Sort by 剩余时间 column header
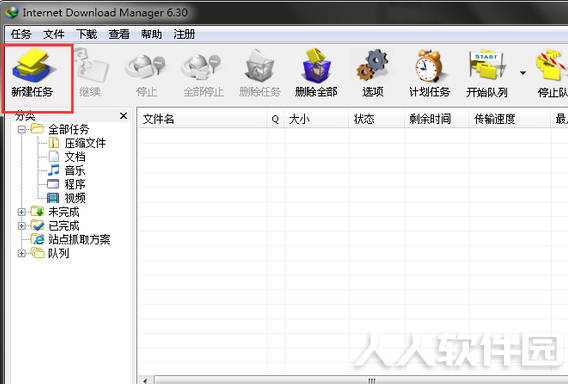 [x=437, y=119]
